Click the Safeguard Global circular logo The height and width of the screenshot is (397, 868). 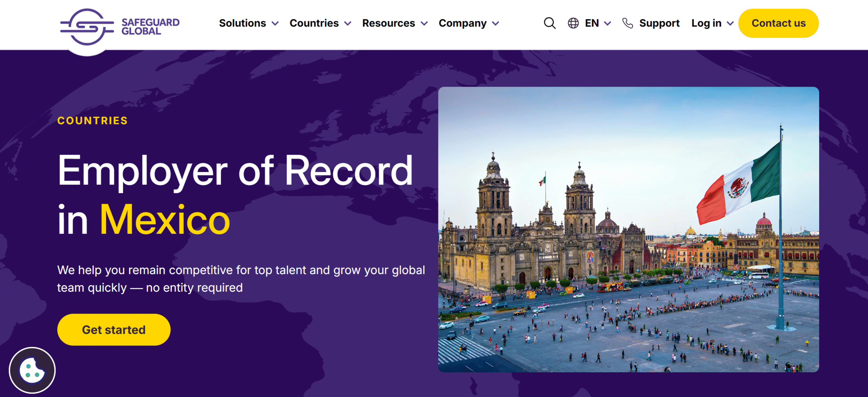[x=87, y=27]
